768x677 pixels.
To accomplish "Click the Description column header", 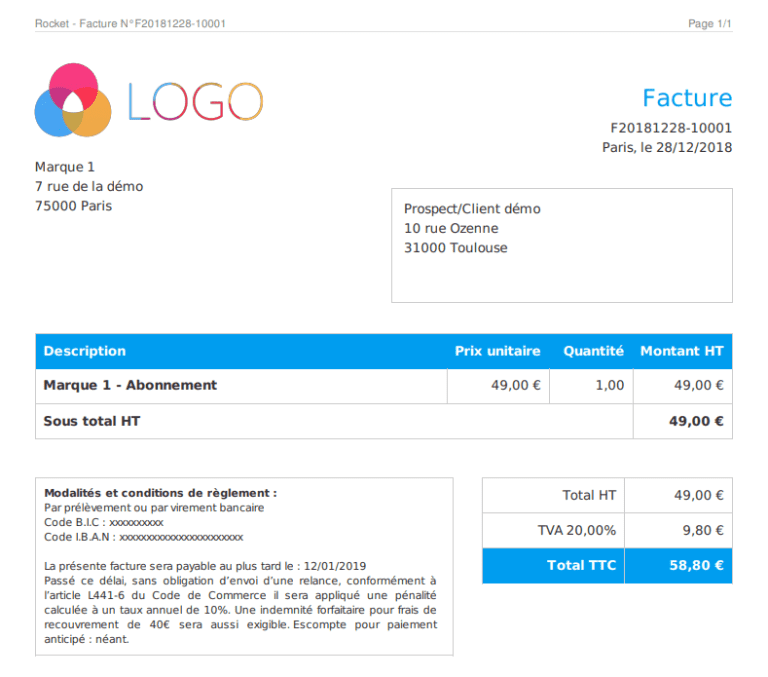I will tap(85, 351).
